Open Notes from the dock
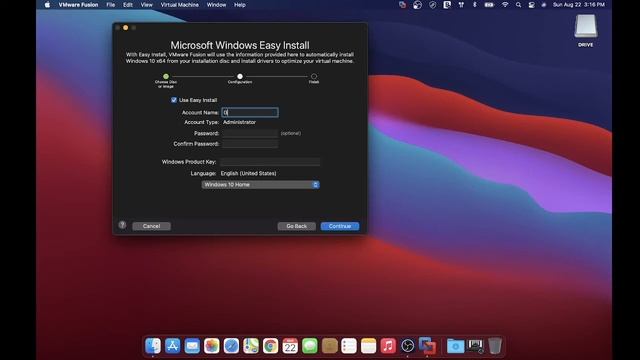 click(369, 346)
